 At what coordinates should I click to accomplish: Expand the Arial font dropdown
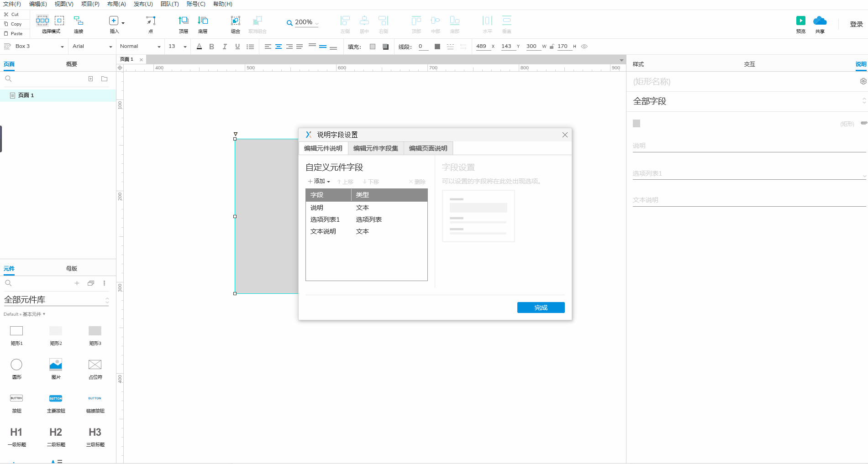tap(110, 47)
